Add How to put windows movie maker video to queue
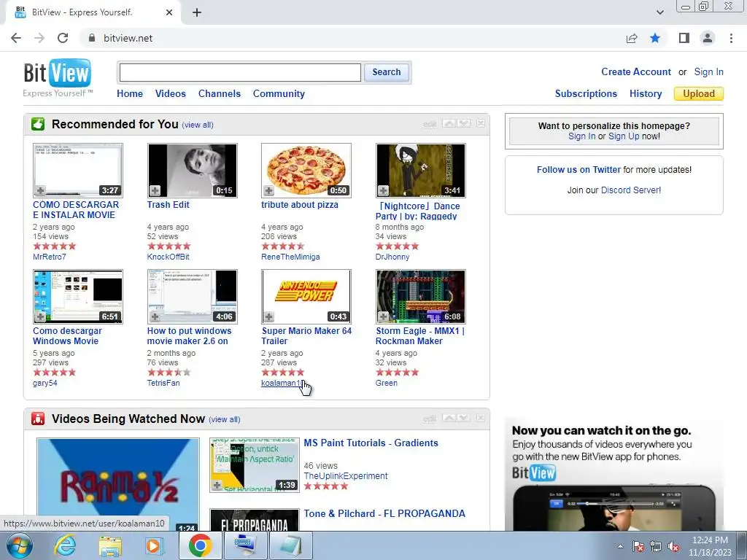Image resolution: width=747 pixels, height=560 pixels. point(155,316)
